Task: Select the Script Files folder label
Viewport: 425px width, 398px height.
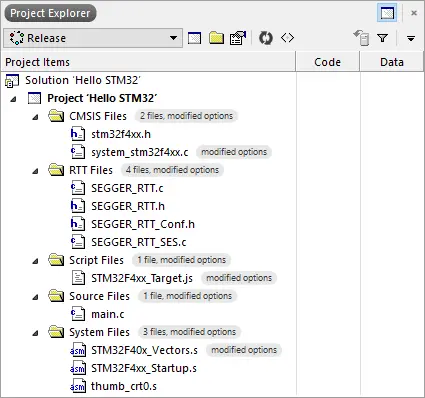Action: pos(97,260)
